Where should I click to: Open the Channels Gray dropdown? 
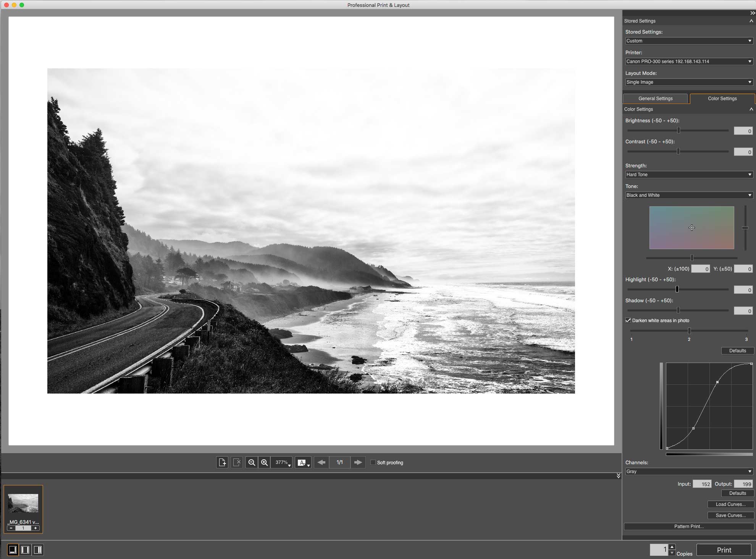(x=689, y=472)
